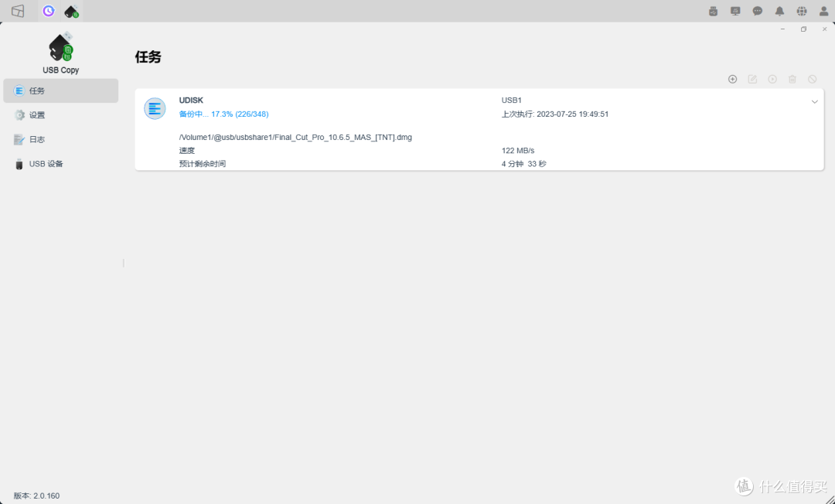Screen dimensions: 835x504
Task: Click the sidebar collapse handle
Action: coord(124,263)
